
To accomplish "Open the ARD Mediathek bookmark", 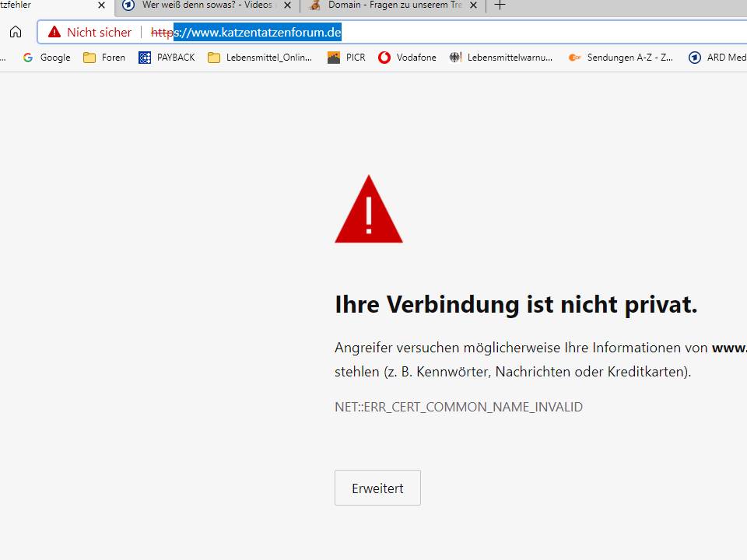I will (x=717, y=58).
